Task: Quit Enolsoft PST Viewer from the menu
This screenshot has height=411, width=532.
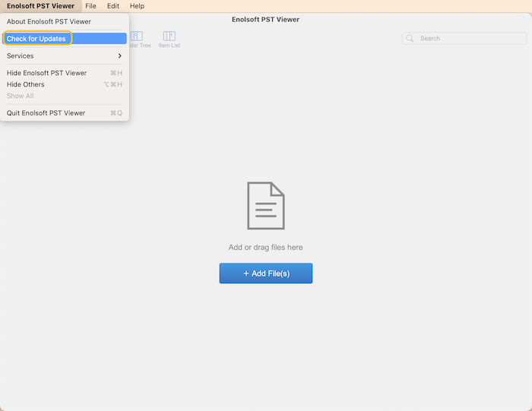Action: point(46,113)
